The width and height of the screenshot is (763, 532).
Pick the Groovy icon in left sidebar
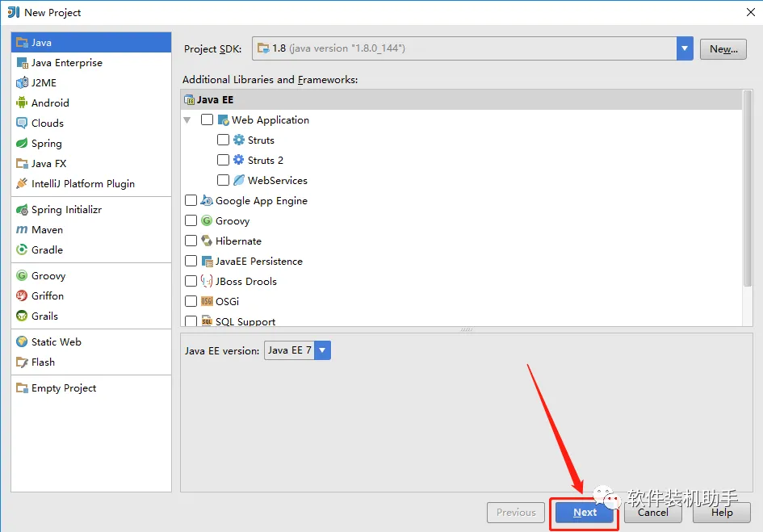[22, 275]
